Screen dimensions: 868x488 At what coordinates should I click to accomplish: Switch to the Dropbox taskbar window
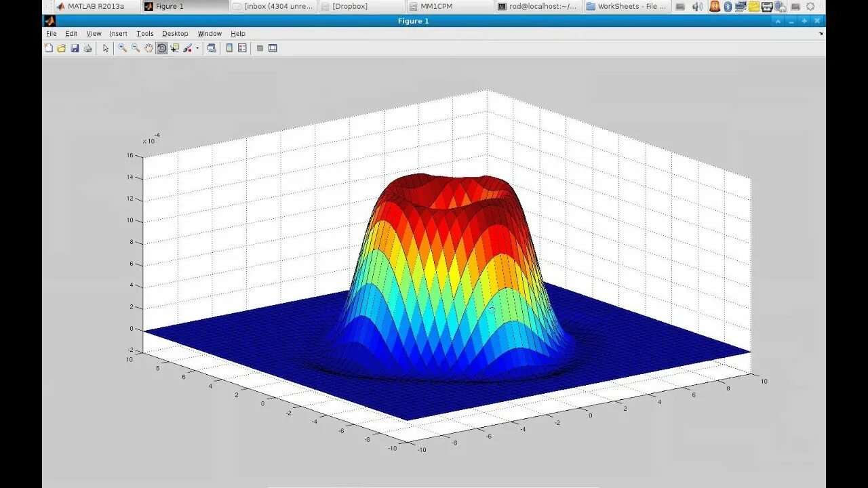point(361,6)
